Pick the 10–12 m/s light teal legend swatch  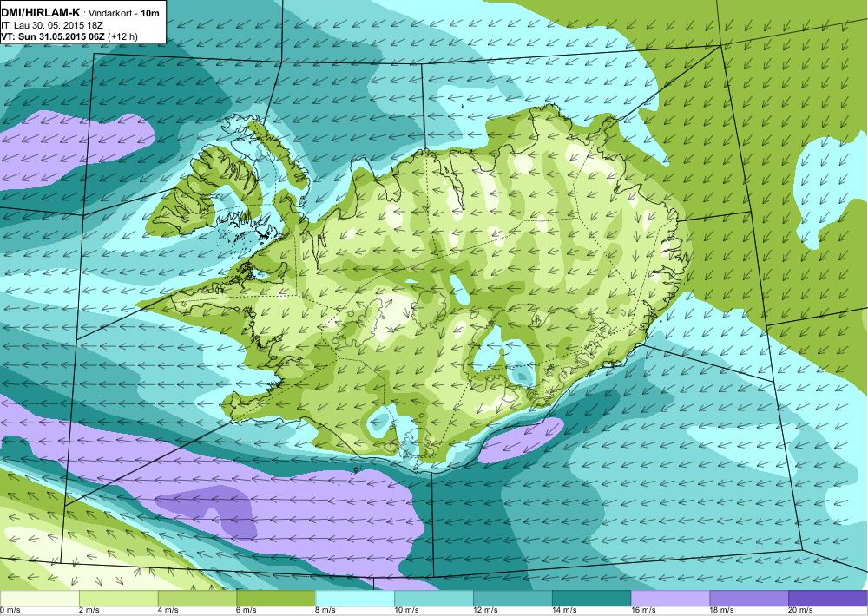(x=433, y=598)
